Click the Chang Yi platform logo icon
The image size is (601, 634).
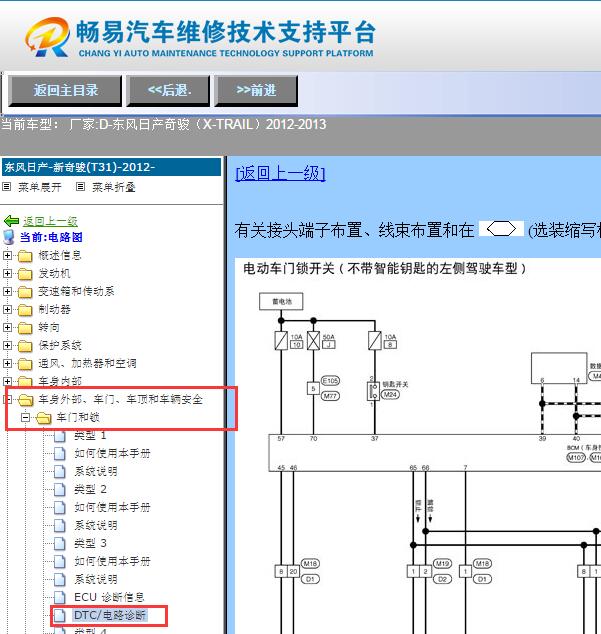click(48, 36)
